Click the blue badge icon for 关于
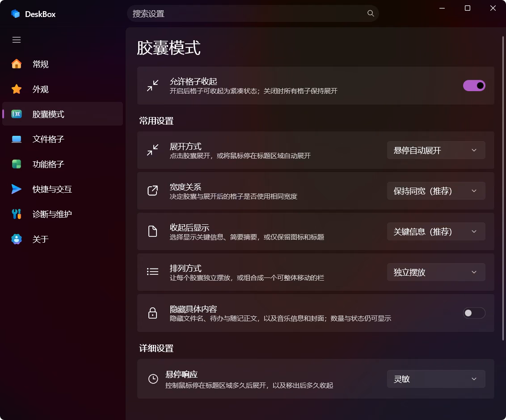The height and width of the screenshot is (420, 506). pos(17,239)
